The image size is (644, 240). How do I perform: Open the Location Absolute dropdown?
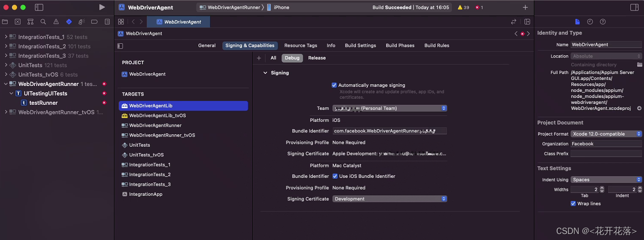point(606,56)
